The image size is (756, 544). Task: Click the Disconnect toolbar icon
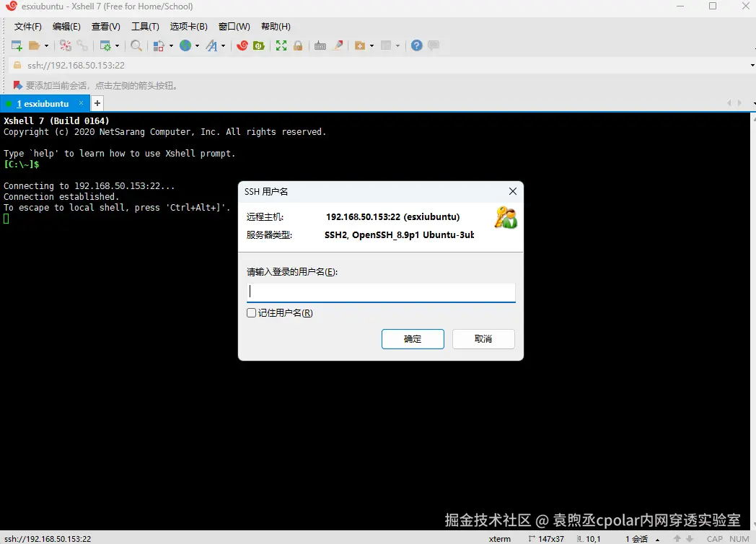66,45
